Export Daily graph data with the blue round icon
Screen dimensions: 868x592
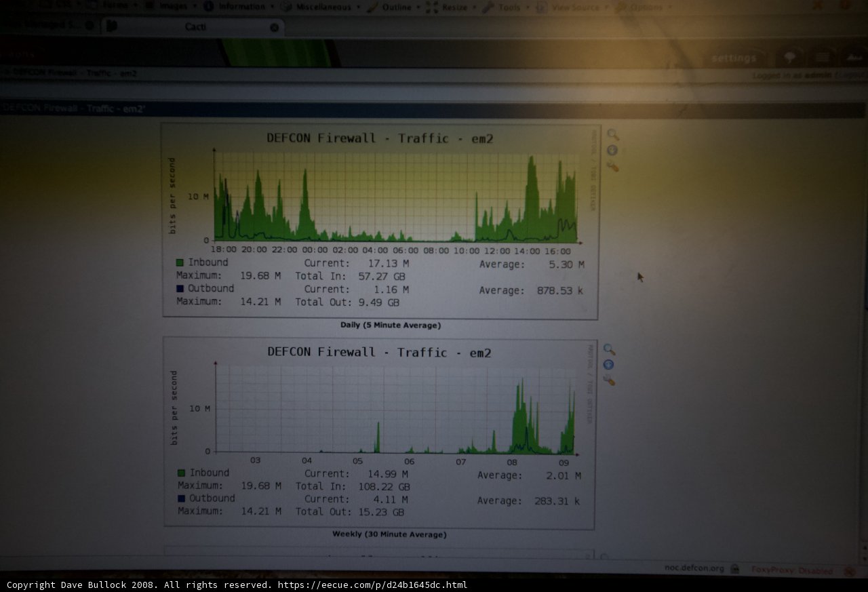click(x=612, y=151)
